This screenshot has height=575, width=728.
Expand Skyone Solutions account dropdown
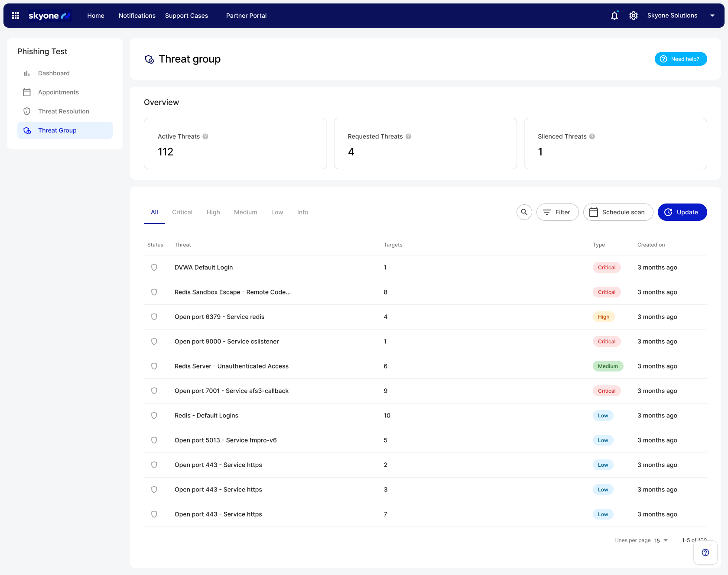click(712, 16)
